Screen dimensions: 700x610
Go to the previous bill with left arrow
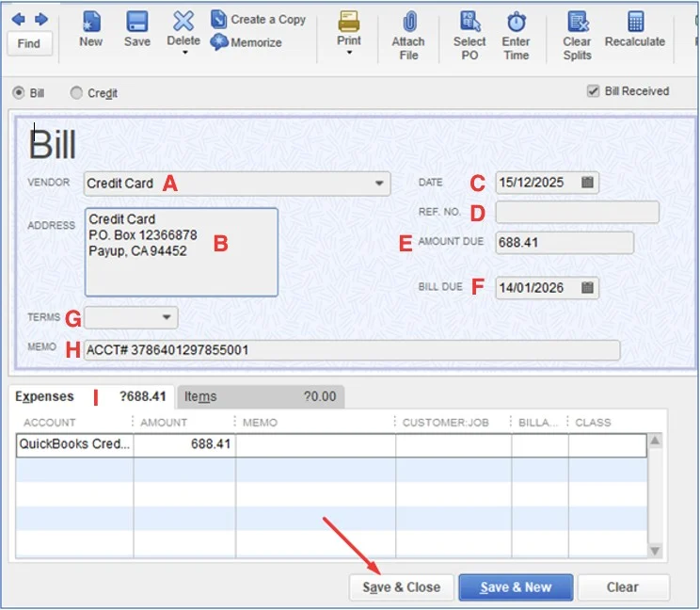pos(18,19)
